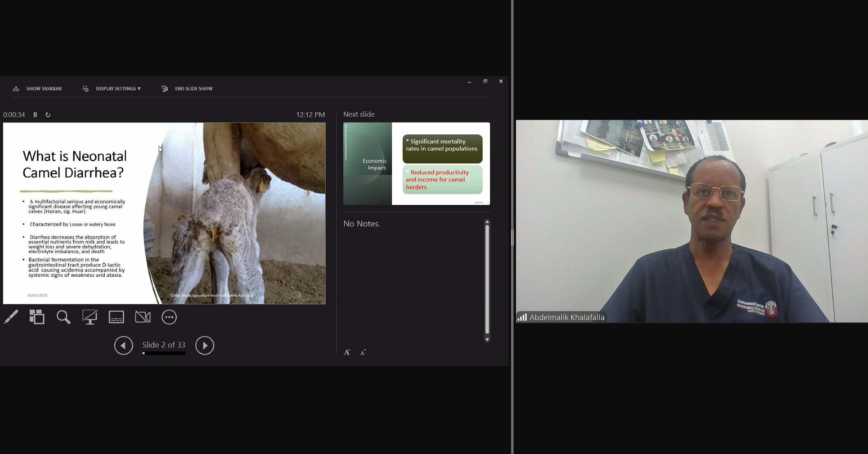The height and width of the screenshot is (454, 868).
Task: Click the next slide preview thumbnail
Action: coord(416,164)
